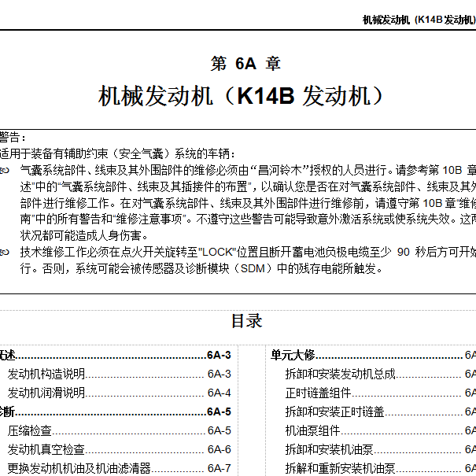Click the bold 6A-3 page number of the top contents heading
Viewport: 476px width, 476px height.
click(x=219, y=355)
